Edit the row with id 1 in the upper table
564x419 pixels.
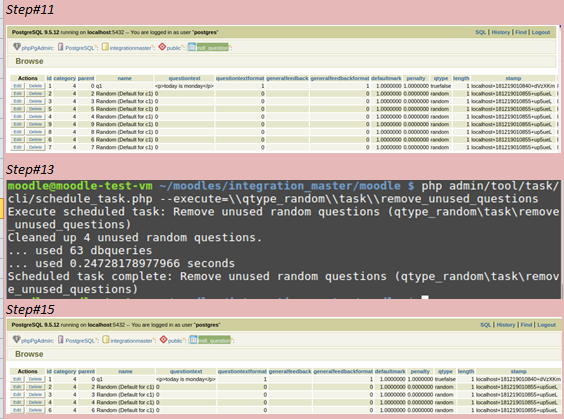tap(17, 86)
